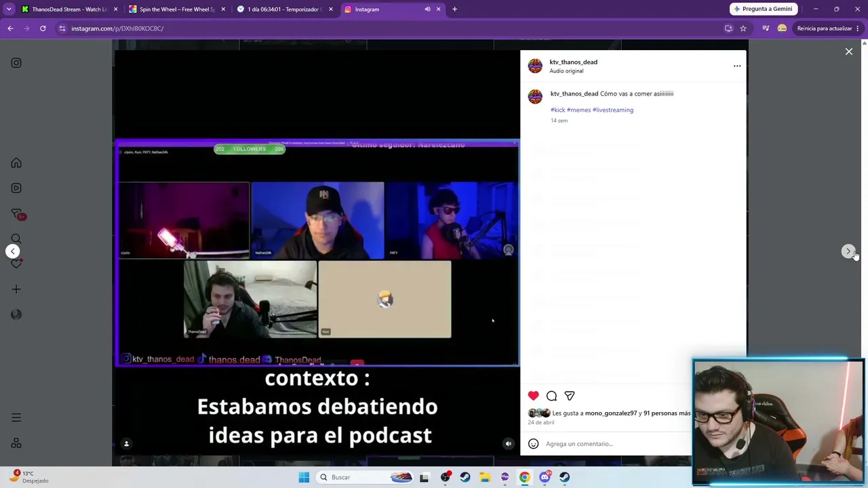Create a new post with plus icon

[x=16, y=289]
